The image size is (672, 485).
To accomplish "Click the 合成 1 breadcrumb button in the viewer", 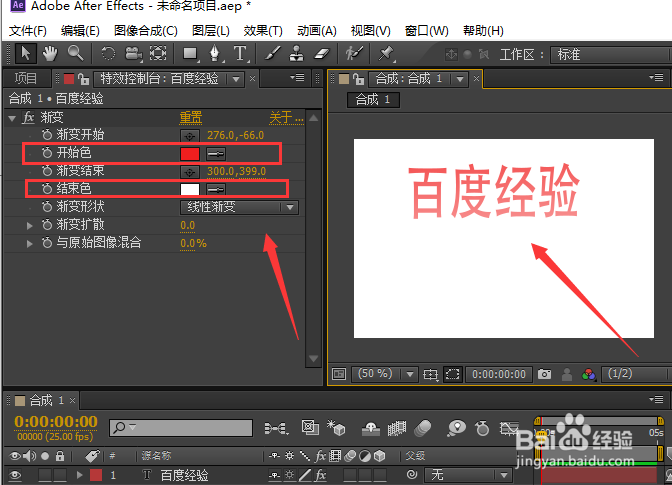I will pos(373,100).
